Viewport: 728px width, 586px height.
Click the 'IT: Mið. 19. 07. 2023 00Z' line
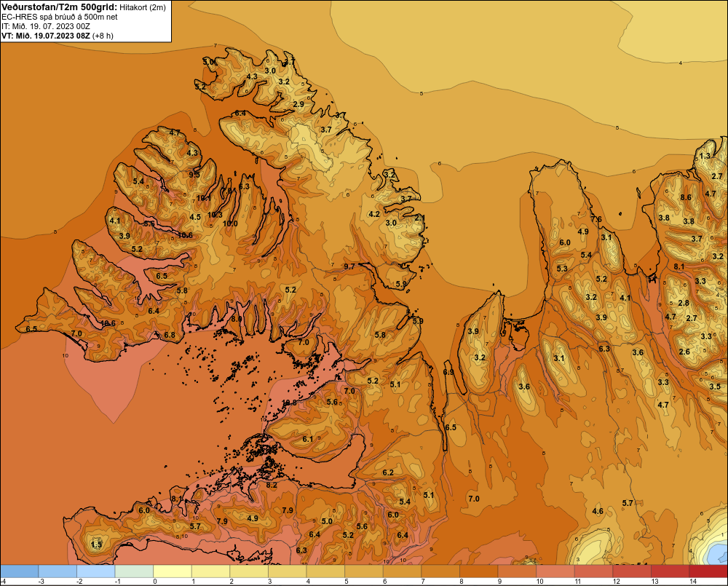click(x=45, y=26)
